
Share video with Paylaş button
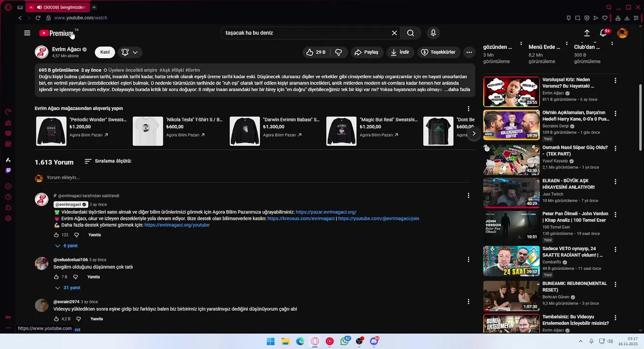click(366, 52)
